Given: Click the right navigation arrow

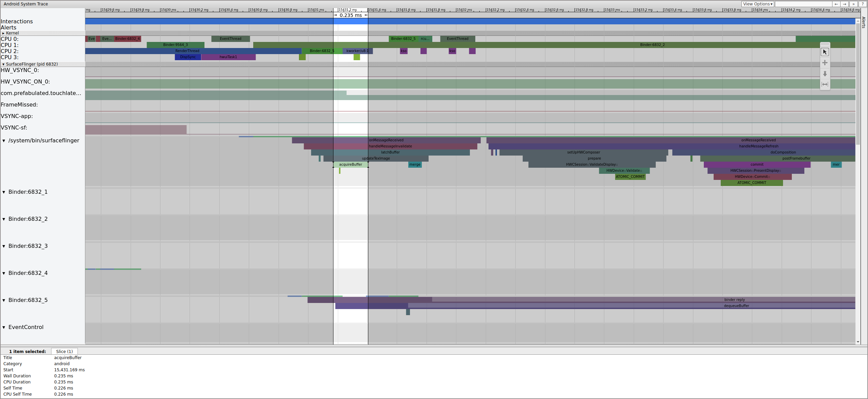Looking at the screenshot, I should [x=844, y=4].
